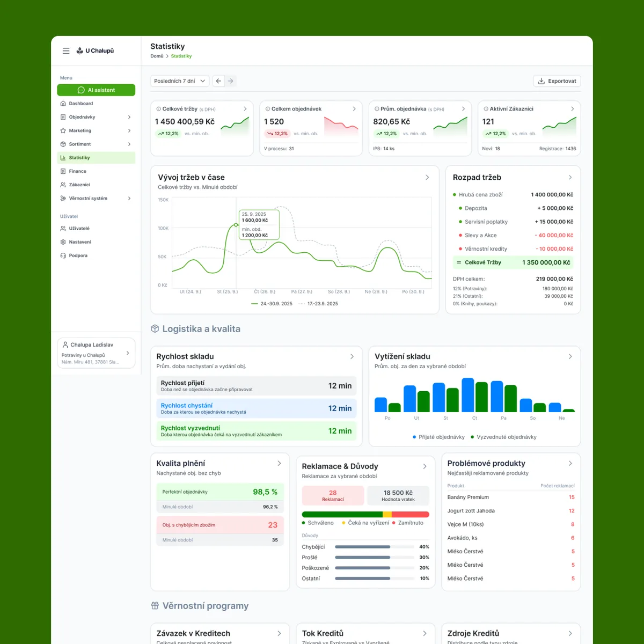Screen dimensions: 644x644
Task: Open Vytížení skladu details arrow
Action: (570, 356)
